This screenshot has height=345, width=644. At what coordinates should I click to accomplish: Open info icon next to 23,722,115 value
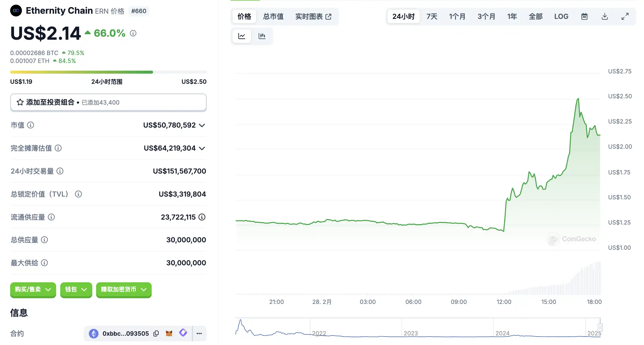click(x=202, y=217)
